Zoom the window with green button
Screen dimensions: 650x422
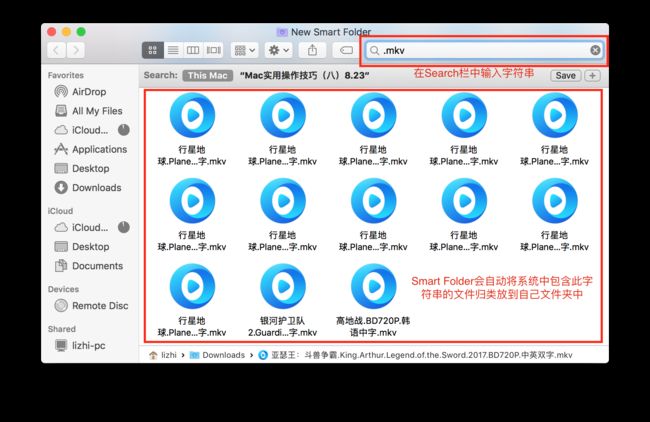(81, 32)
